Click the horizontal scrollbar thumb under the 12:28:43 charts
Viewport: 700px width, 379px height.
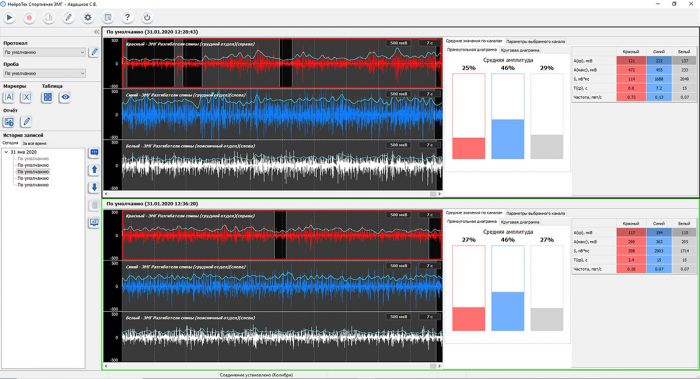433,194
